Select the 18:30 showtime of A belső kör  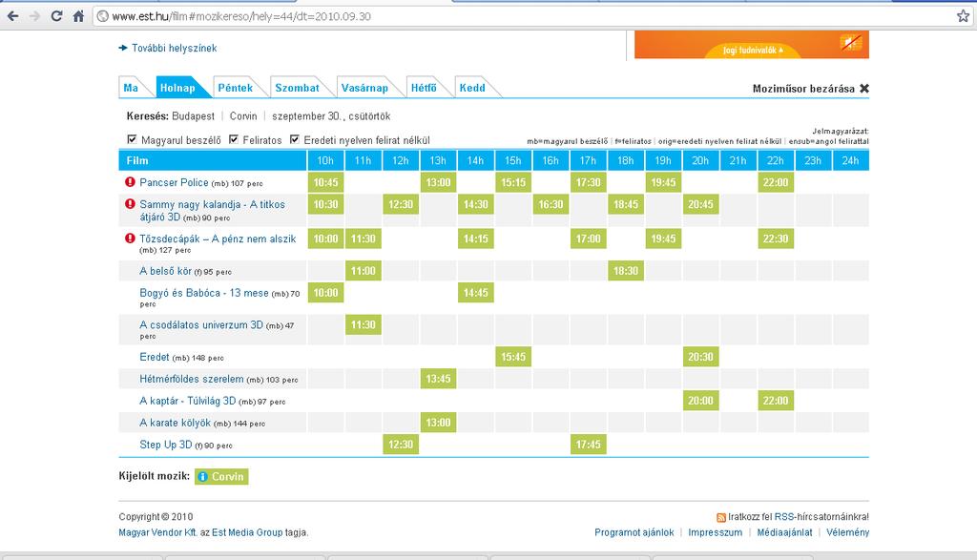[x=626, y=271]
